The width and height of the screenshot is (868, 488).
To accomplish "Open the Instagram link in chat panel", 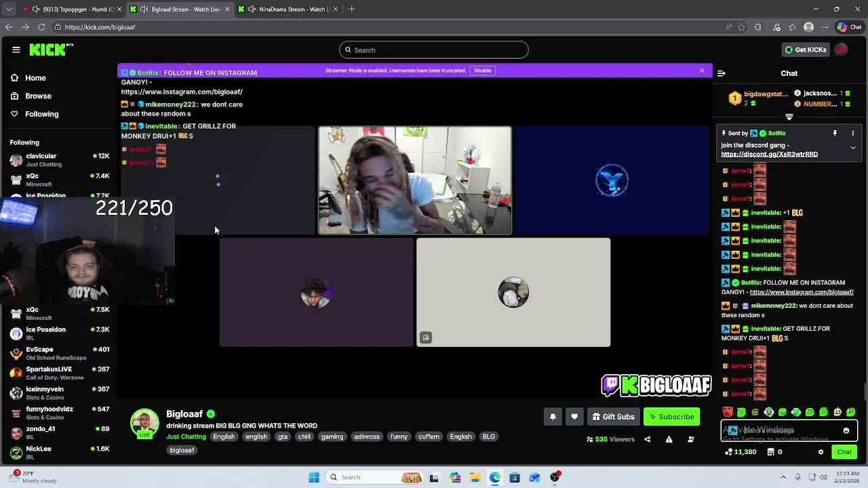I will [x=802, y=292].
